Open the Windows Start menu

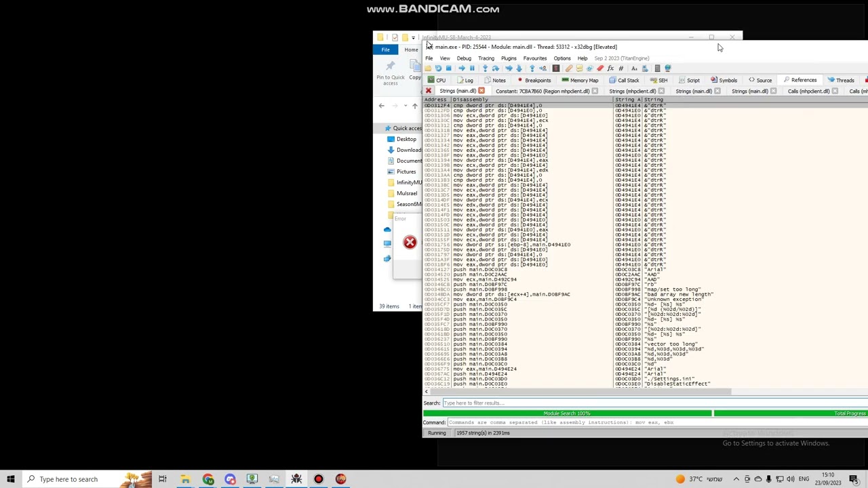point(11,479)
